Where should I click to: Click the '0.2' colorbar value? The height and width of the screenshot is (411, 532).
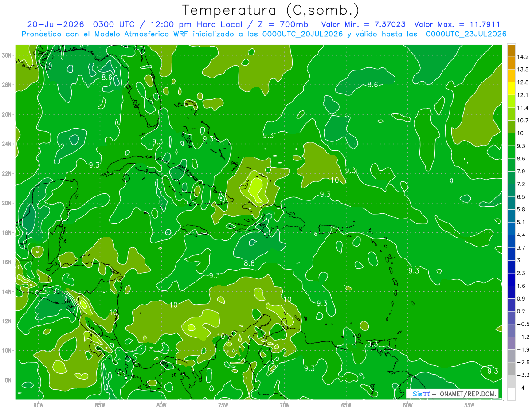tap(521, 311)
